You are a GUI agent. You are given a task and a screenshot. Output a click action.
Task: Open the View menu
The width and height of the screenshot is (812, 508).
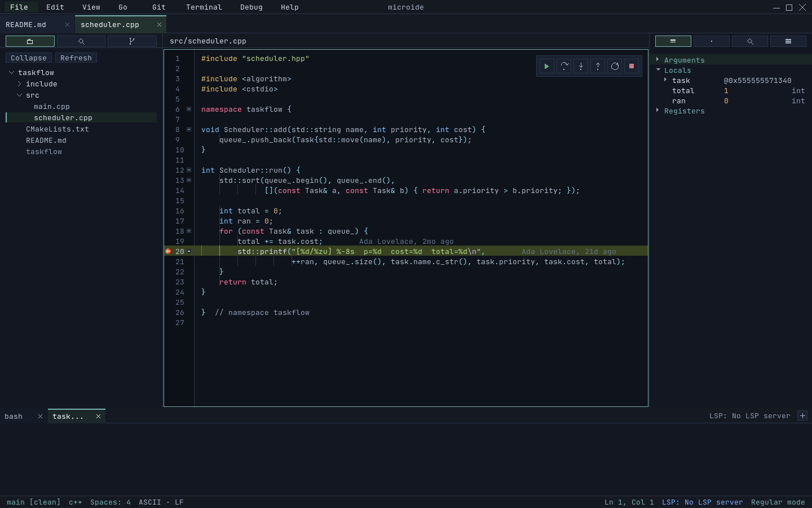tap(91, 7)
